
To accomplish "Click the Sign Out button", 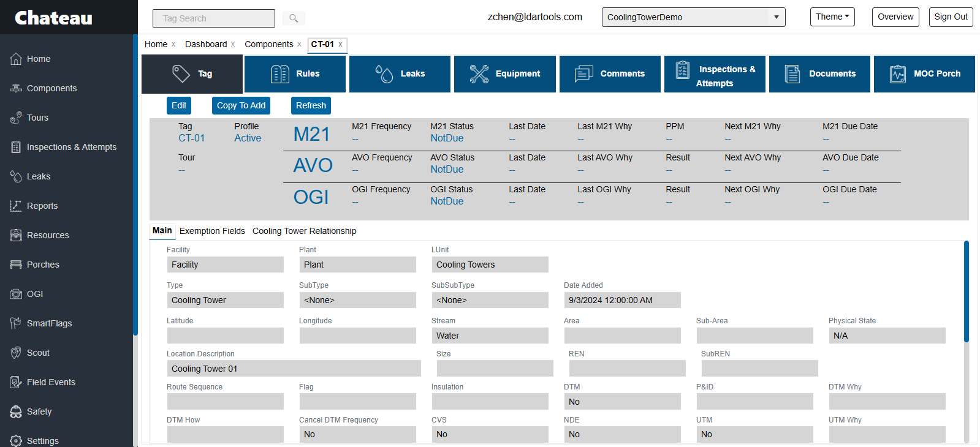I will pyautogui.click(x=951, y=17).
